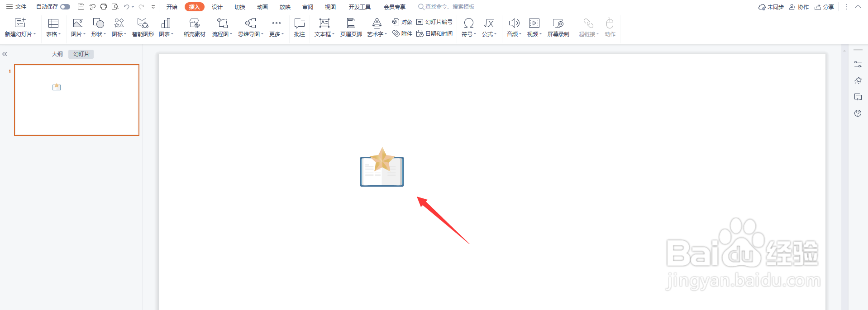Switch to the 大纲 outline view
The width and height of the screenshot is (868, 310).
57,54
